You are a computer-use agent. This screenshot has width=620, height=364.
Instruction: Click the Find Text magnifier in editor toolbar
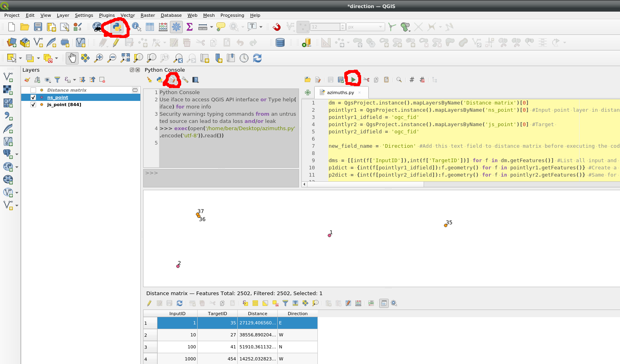[399, 80]
